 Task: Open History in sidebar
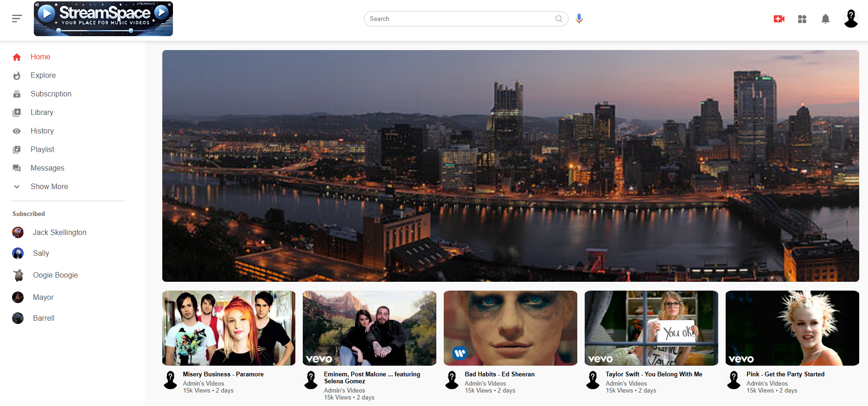[x=42, y=131]
